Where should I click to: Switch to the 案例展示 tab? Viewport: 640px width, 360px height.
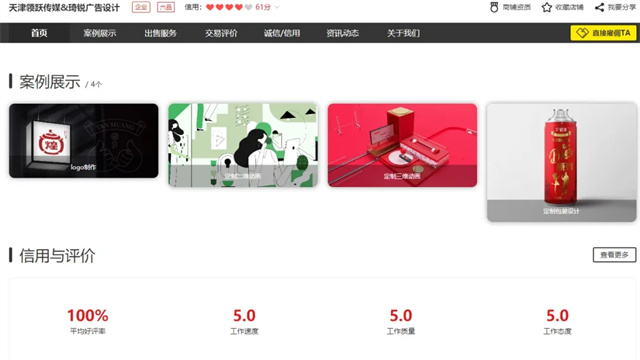pyautogui.click(x=100, y=33)
